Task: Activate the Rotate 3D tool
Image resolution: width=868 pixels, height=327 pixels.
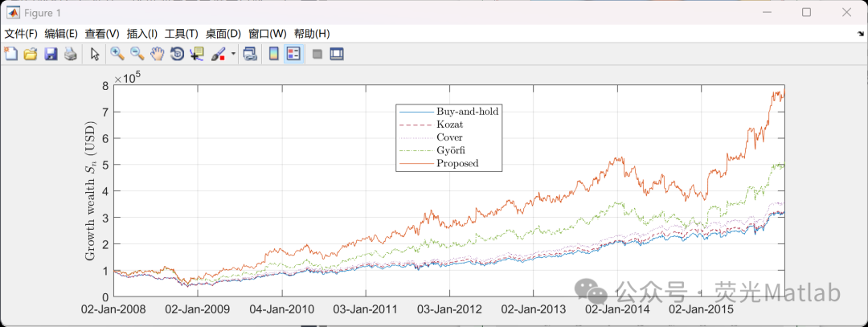Action: tap(177, 54)
